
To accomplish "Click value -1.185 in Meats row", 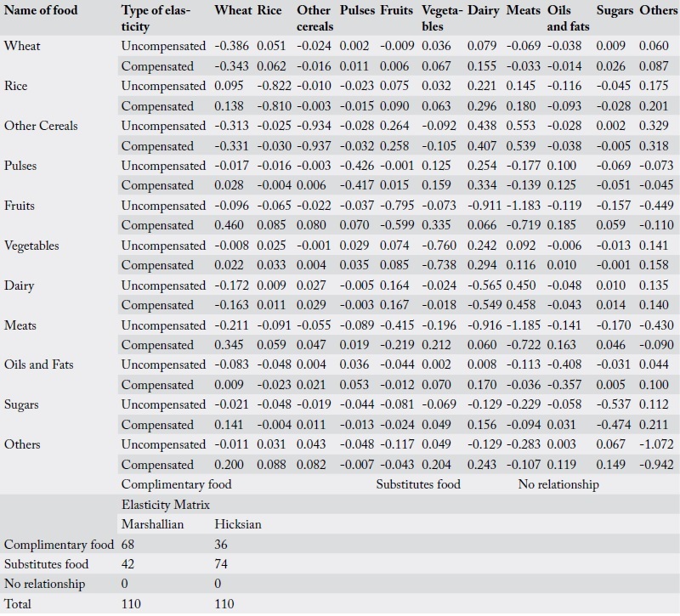I will tap(524, 325).
